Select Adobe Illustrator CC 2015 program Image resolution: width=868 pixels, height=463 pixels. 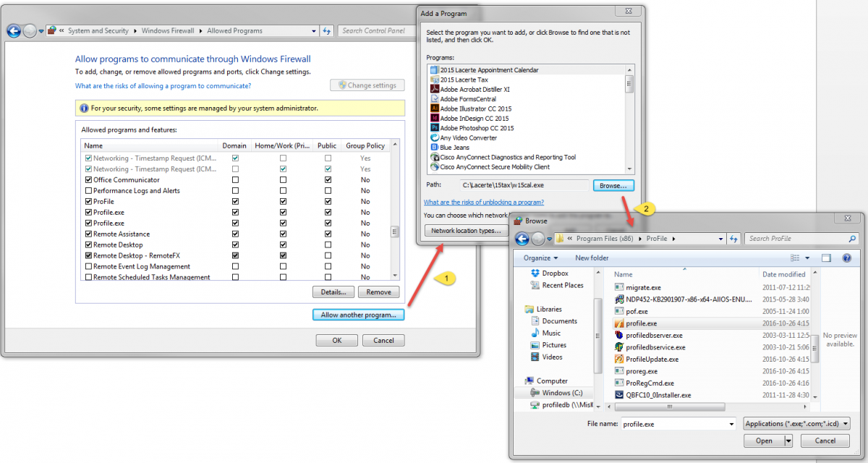point(474,109)
